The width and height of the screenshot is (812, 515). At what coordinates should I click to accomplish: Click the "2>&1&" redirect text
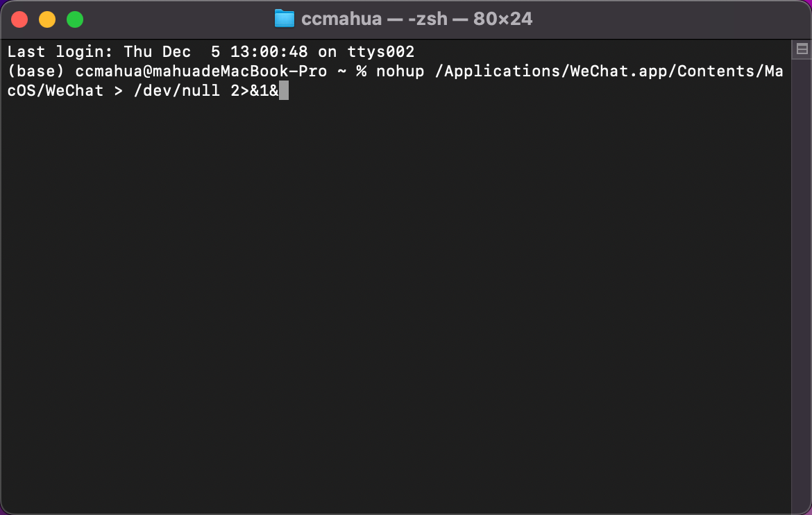pyautogui.click(x=255, y=91)
